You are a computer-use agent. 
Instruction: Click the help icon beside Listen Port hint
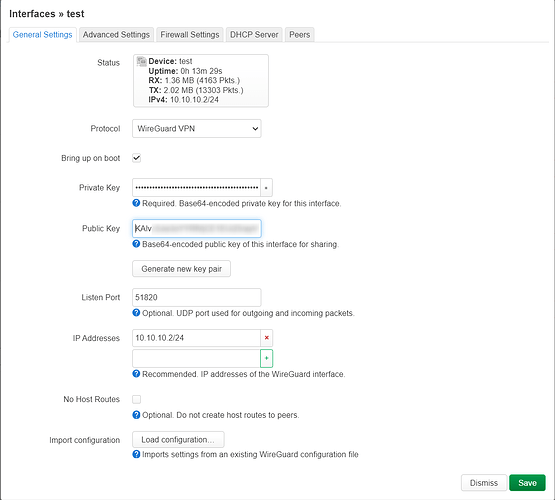(136, 313)
